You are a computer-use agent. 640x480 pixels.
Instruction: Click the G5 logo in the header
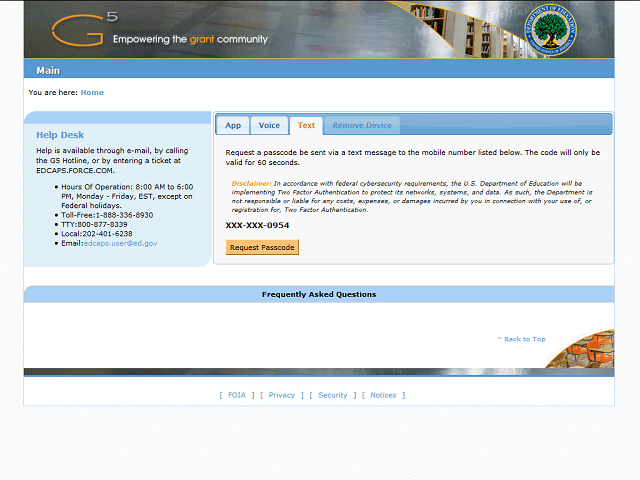click(x=85, y=29)
